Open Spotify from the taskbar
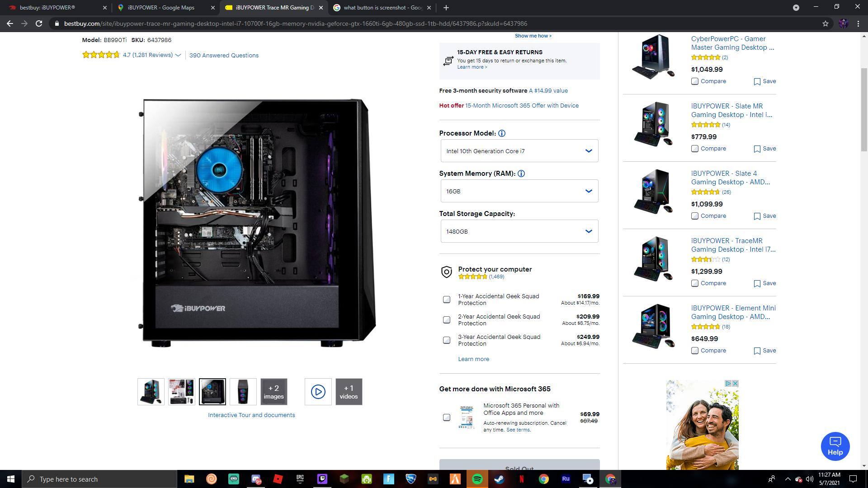868x488 pixels. pos(478,479)
